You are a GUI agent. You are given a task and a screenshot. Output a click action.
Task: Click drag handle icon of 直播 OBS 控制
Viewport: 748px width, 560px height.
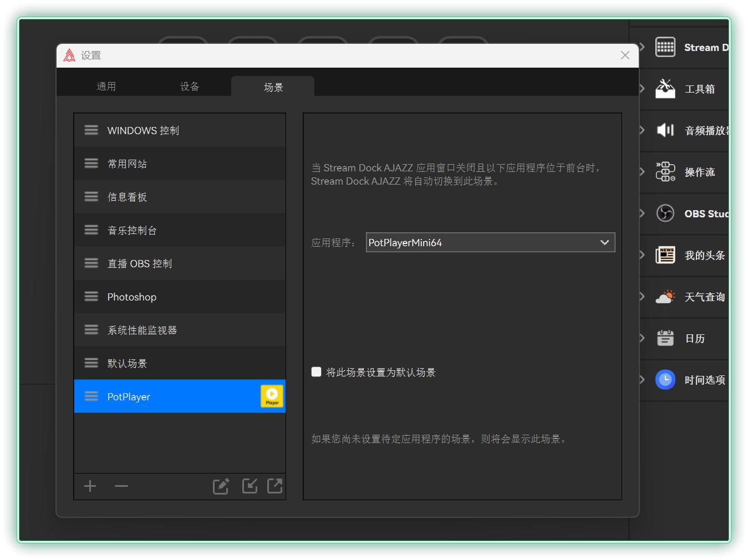pyautogui.click(x=91, y=263)
